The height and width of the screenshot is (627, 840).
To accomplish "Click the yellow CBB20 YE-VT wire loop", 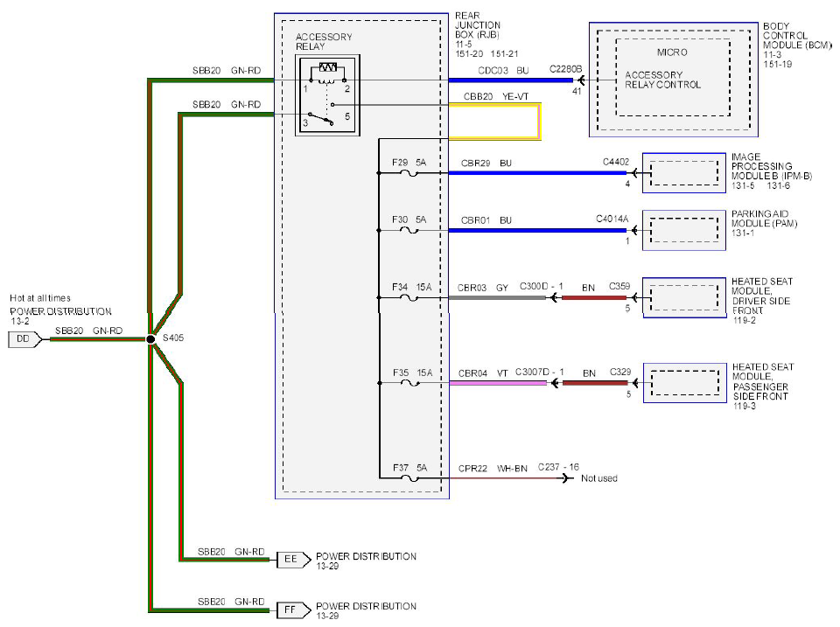I will click(x=495, y=122).
